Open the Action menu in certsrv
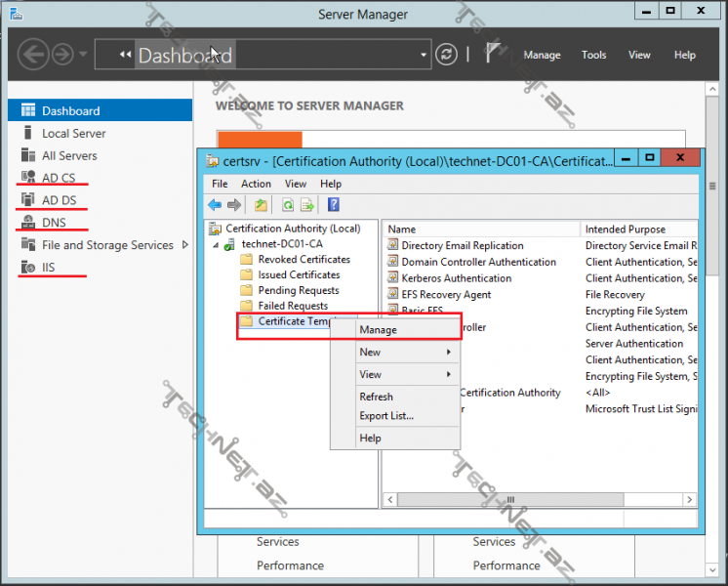Viewport: 728px width, 586px height. (x=256, y=184)
